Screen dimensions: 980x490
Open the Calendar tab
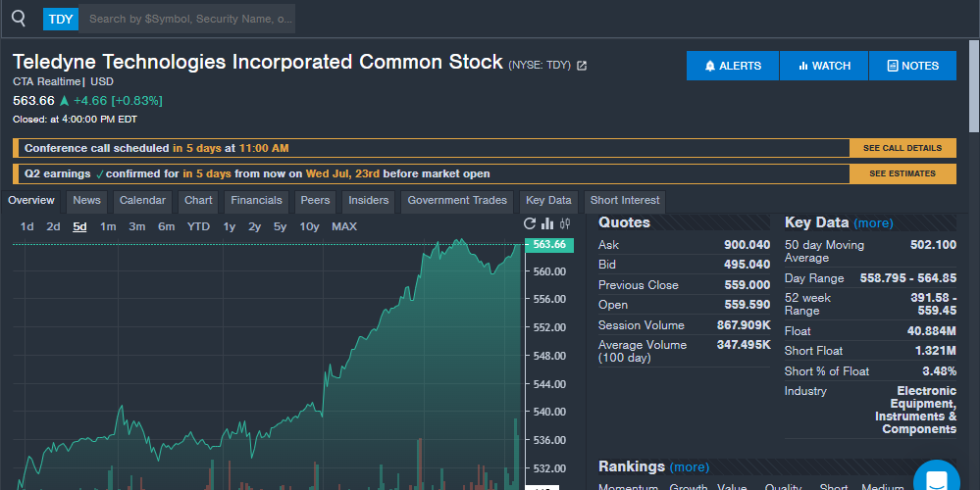click(x=142, y=200)
